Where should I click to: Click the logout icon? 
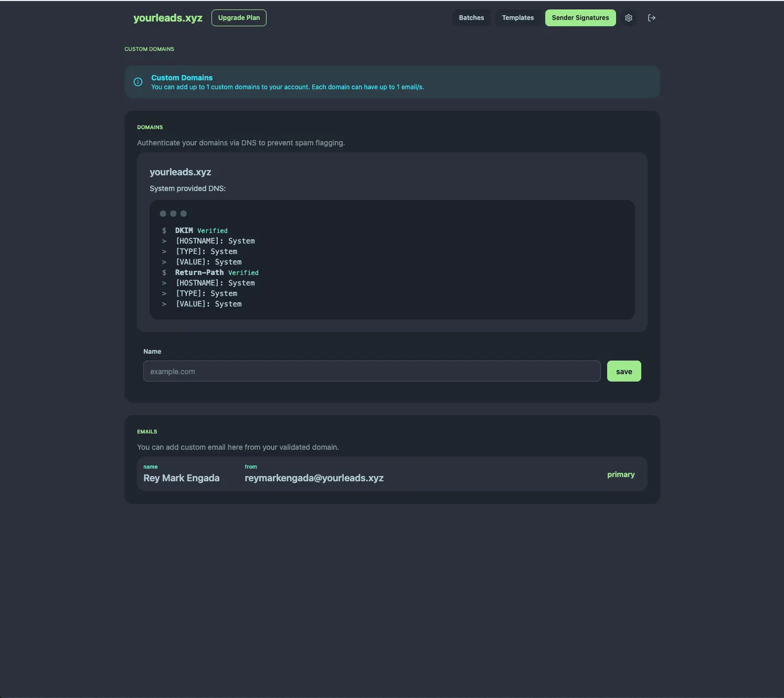[651, 18]
